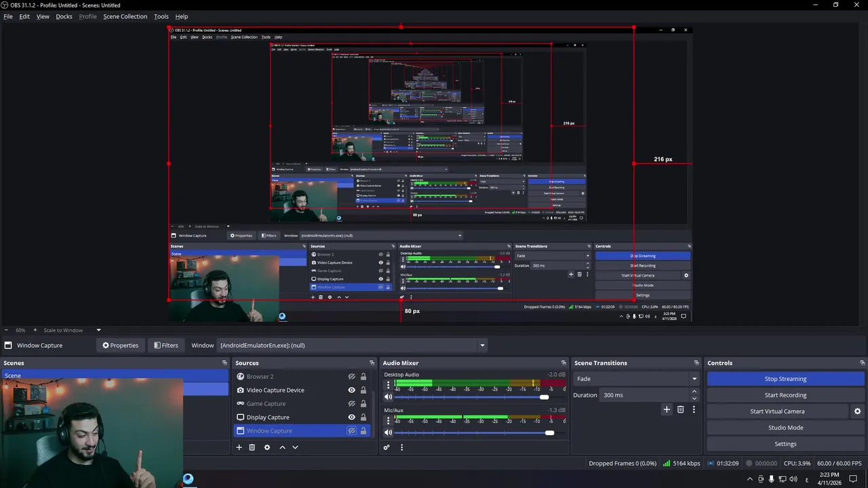Open Desktop Audio options three-dot menu
This screenshot has height=488, width=868.
point(388,385)
